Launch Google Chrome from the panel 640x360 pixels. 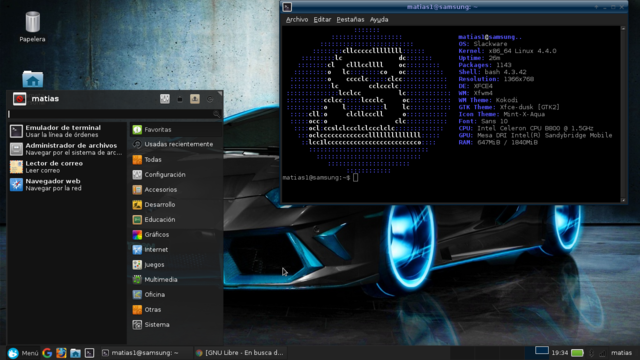point(47,353)
